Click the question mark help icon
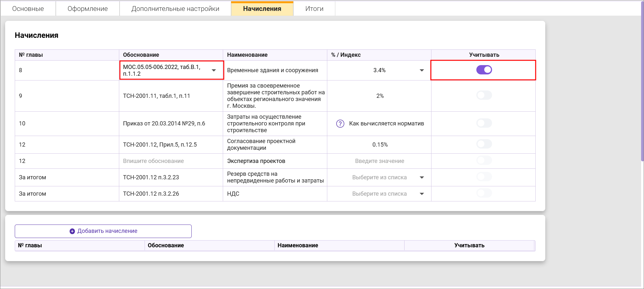The image size is (644, 289). point(340,123)
